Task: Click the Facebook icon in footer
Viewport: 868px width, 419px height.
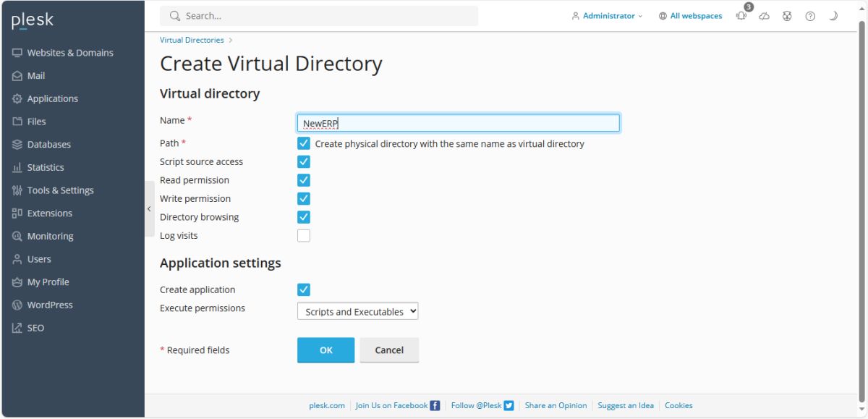Action: (435, 405)
